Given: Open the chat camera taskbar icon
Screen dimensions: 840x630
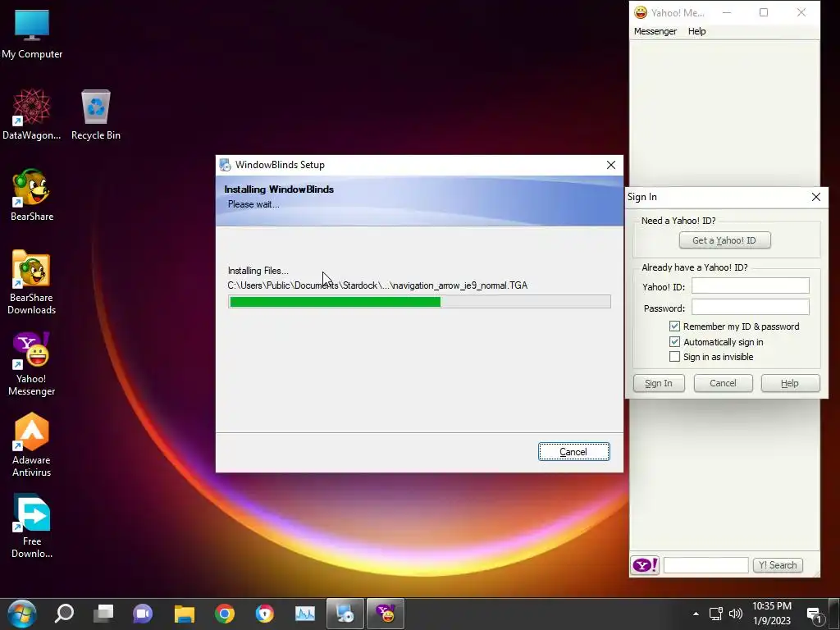Looking at the screenshot, I should 143,614.
